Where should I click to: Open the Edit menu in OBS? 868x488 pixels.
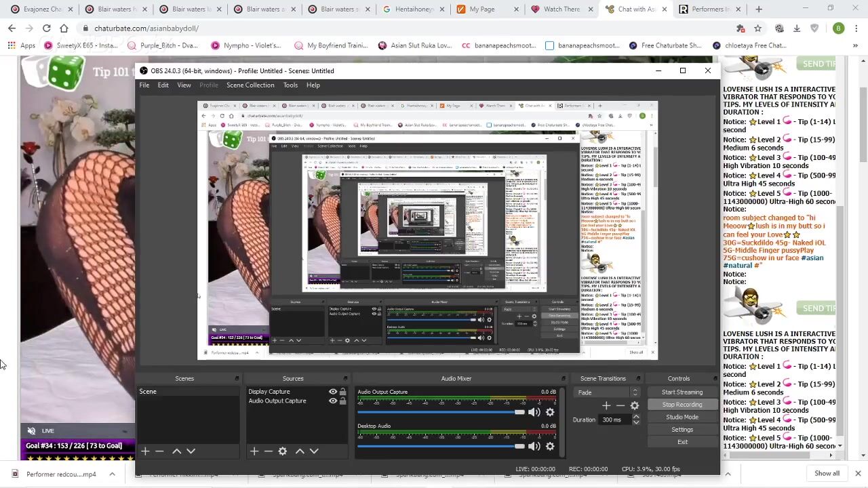(x=163, y=85)
